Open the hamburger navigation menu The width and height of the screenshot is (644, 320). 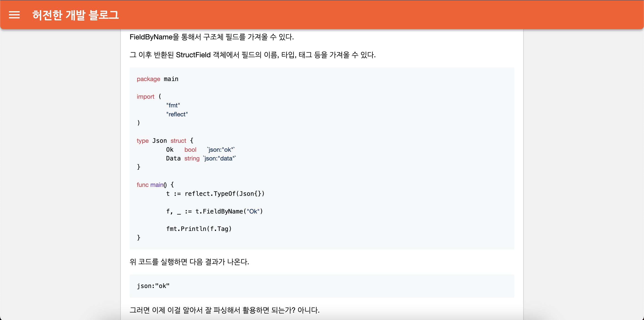click(x=14, y=15)
